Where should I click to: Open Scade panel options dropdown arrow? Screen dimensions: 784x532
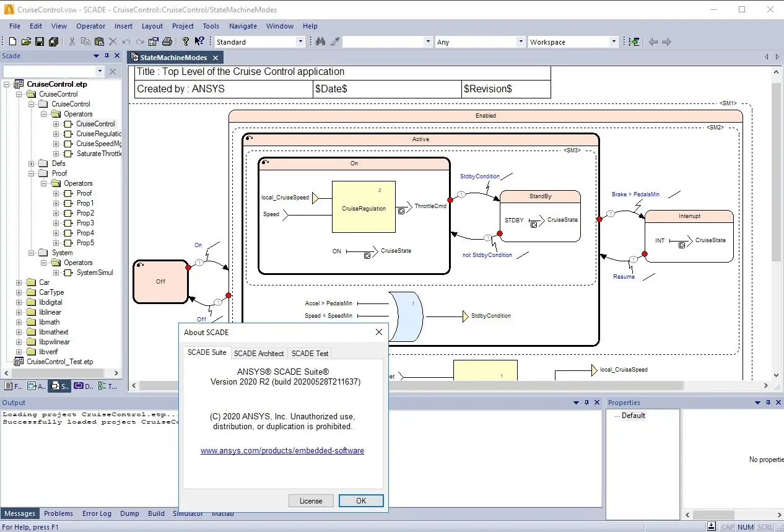click(x=97, y=56)
